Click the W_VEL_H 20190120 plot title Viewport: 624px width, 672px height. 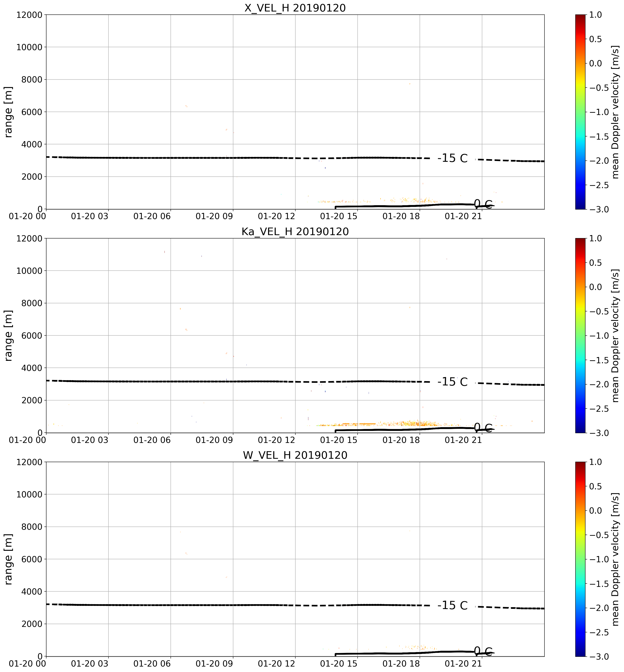(295, 455)
